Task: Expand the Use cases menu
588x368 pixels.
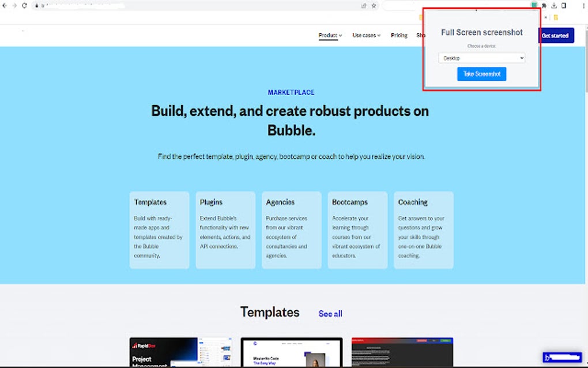Action: point(365,35)
